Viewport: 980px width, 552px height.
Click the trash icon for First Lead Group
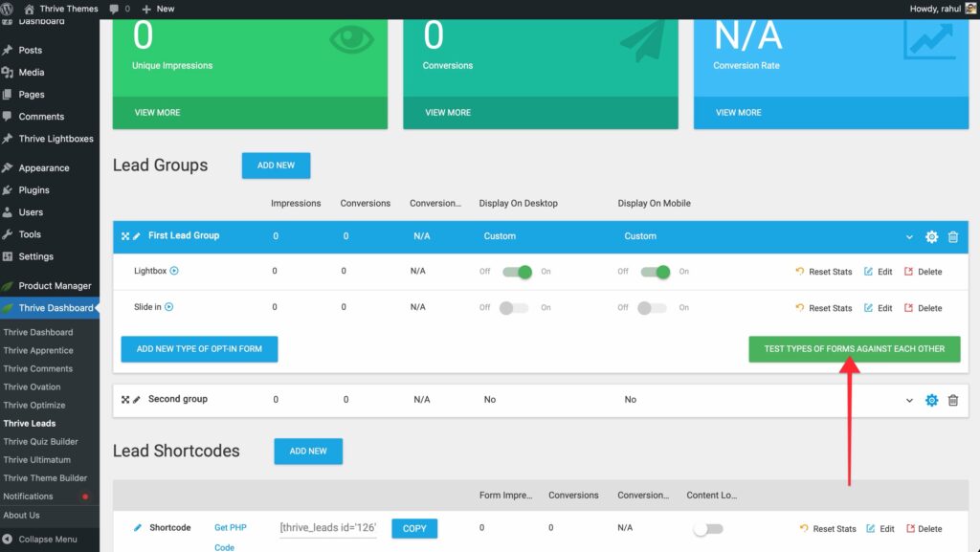952,236
